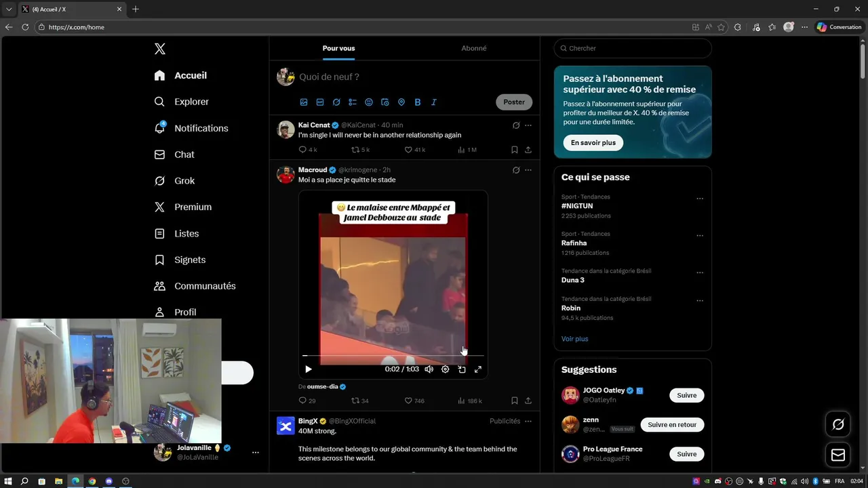Screen dimensions: 868x488
Task: Open Explorer in left sidebar
Action: click(x=182, y=102)
